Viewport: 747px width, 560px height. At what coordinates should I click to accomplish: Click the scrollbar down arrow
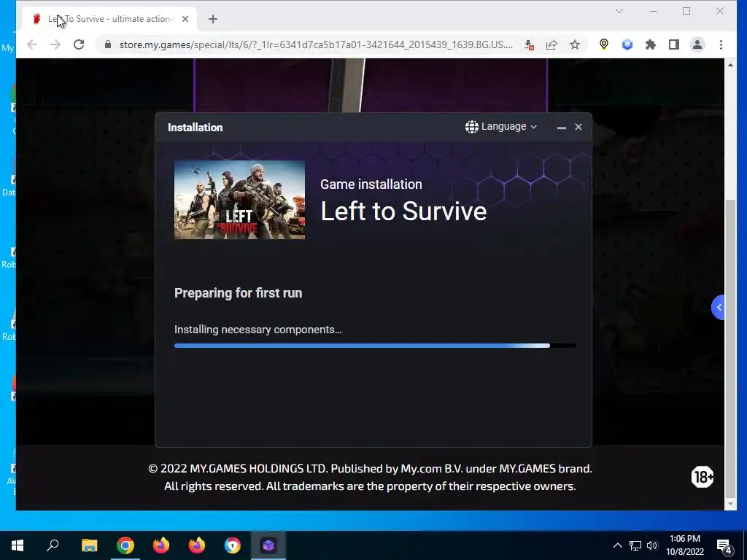click(x=729, y=504)
